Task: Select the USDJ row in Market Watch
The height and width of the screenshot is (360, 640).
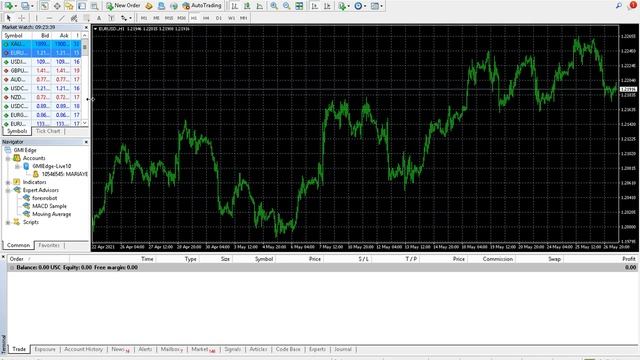Action: pyautogui.click(x=42, y=62)
